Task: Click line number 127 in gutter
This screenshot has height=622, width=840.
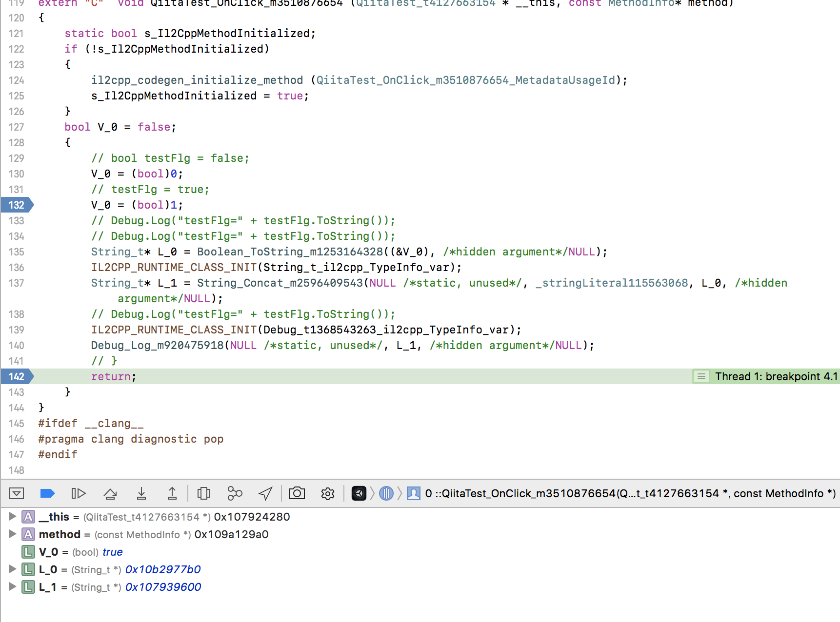Action: 17,127
